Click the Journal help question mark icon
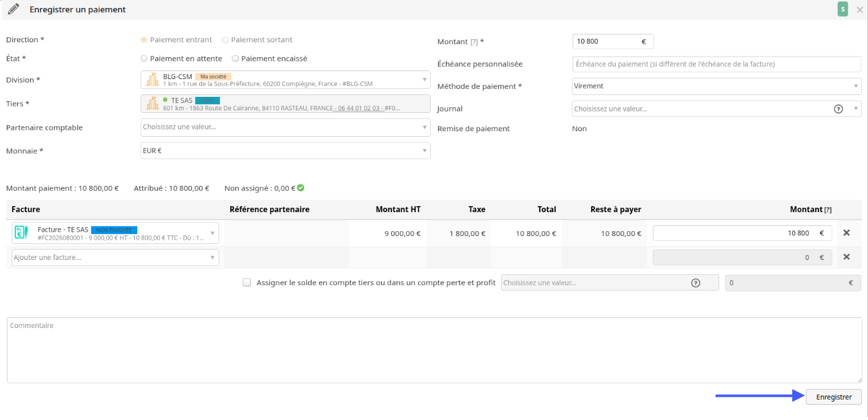This screenshot has height=420, width=868. tap(839, 109)
